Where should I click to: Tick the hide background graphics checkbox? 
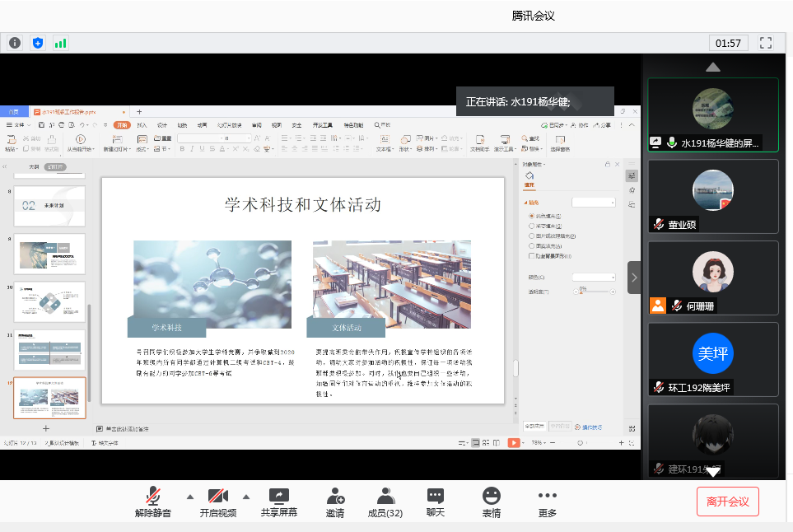[x=531, y=256]
